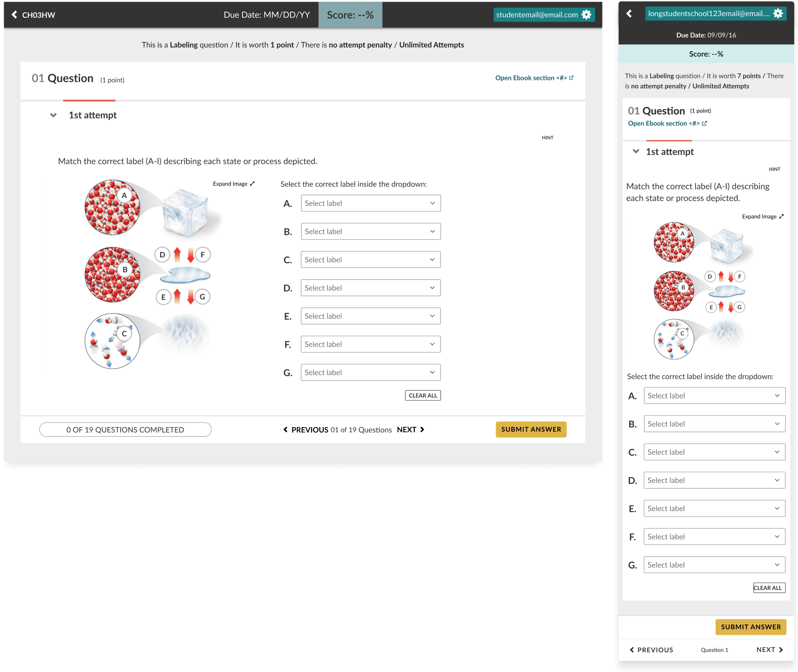798x672 pixels.
Task: Click the desktop SUBMIT ANSWER button
Action: pos(531,429)
